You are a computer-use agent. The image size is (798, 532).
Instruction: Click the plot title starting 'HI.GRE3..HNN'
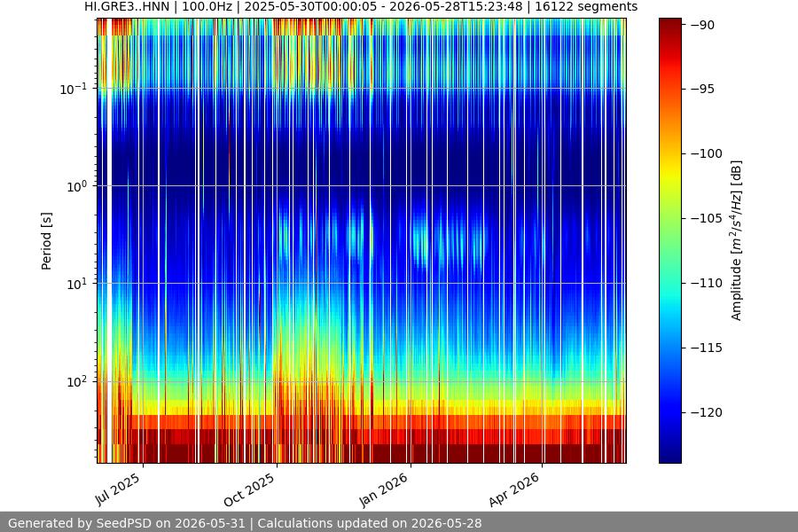point(361,6)
